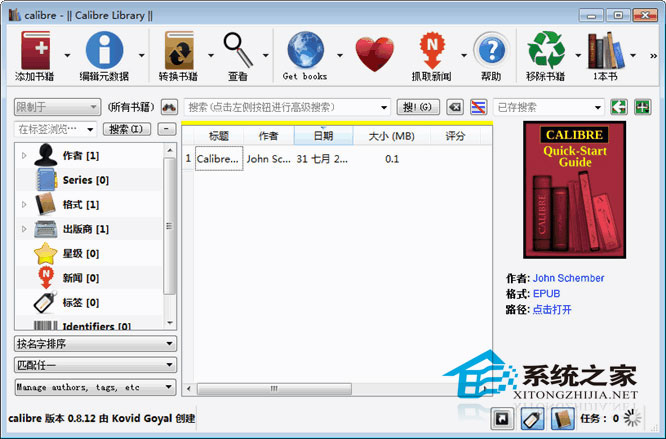Toggle the tag browser panel button
This screenshot has height=439, width=666.
coord(532,418)
